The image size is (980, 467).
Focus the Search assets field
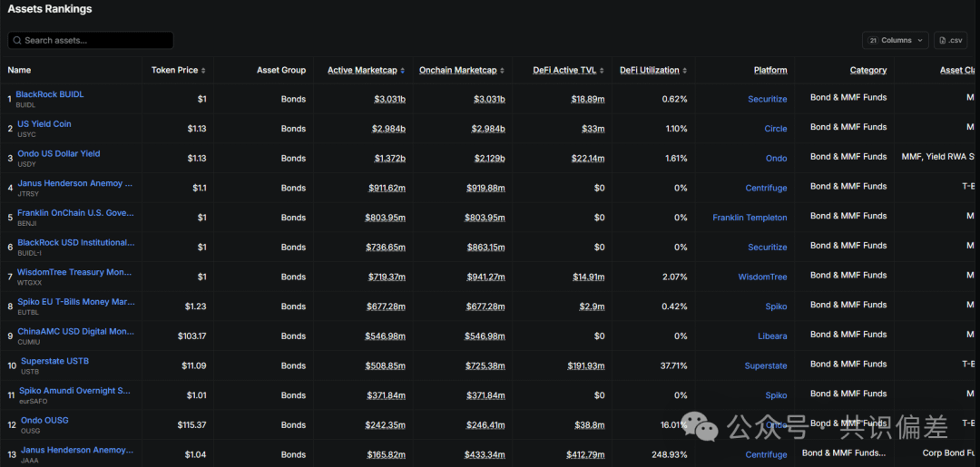tap(91, 41)
